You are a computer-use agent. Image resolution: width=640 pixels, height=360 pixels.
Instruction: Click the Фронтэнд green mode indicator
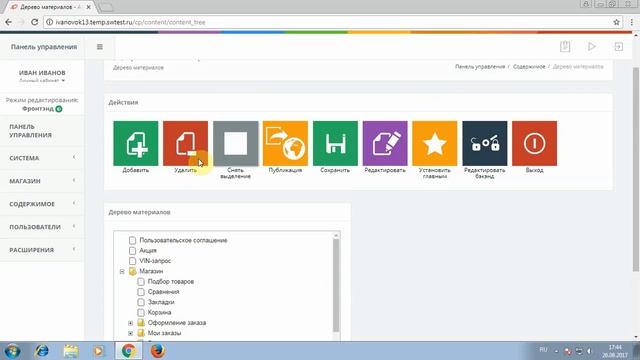pos(59,109)
